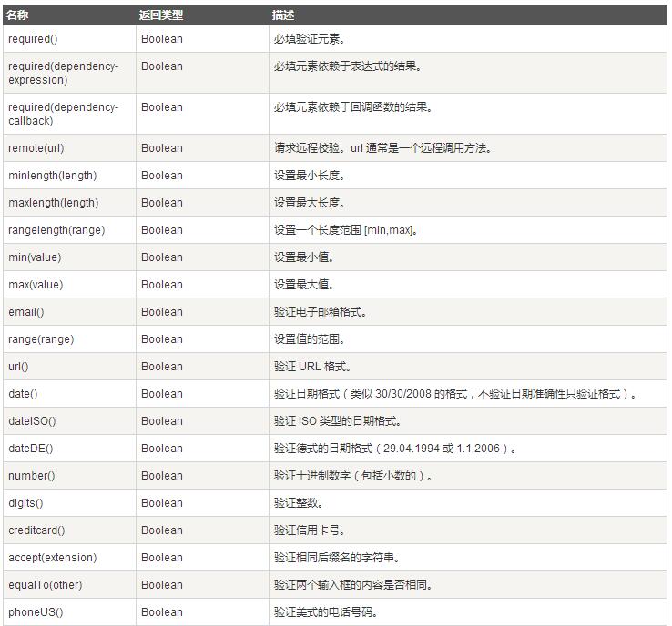Click description 验证两个输入框的内容是否相同。
672x626 pixels.
pos(353,585)
